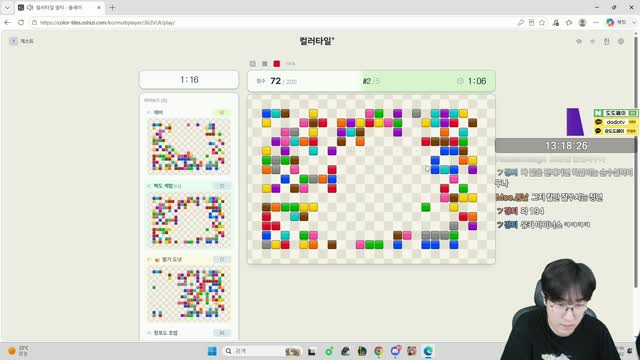
Task: Expand the arrow beside the Copilot button
Action: [634, 22]
